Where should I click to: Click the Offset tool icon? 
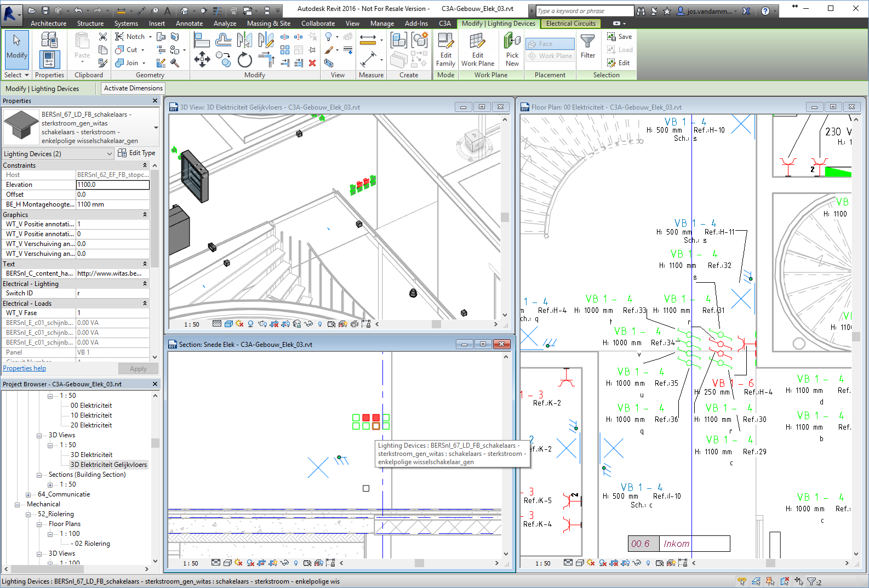point(223,39)
